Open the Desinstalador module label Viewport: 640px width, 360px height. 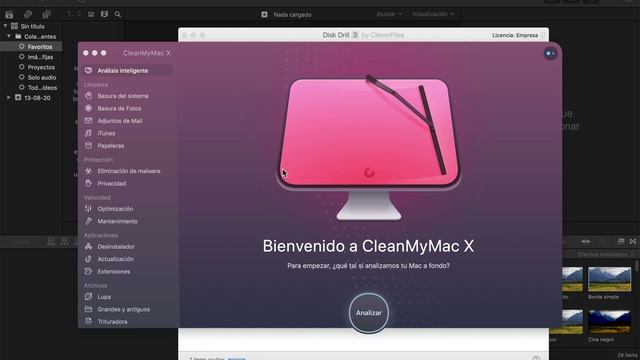click(x=116, y=247)
